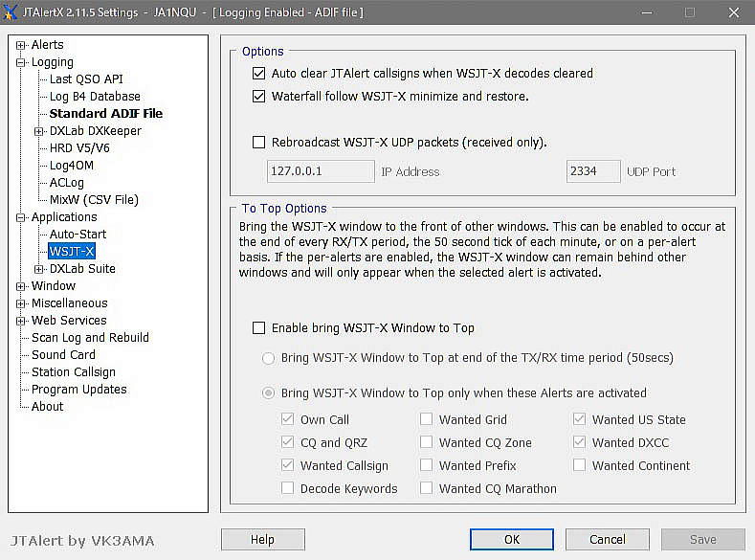Click the IP Address field 127.0.0.1
Viewport: 755px width, 560px height.
pyautogui.click(x=320, y=171)
